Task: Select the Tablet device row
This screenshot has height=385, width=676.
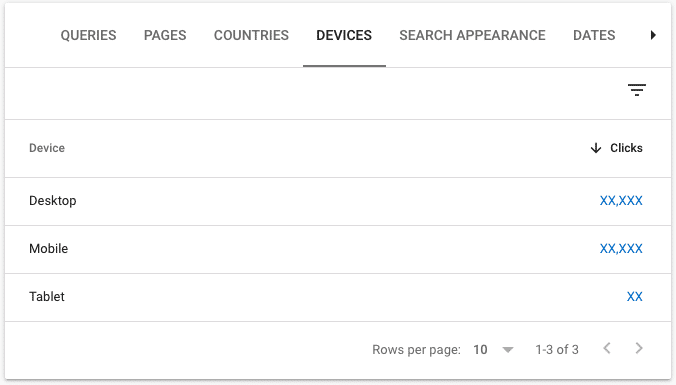Action: [338, 297]
